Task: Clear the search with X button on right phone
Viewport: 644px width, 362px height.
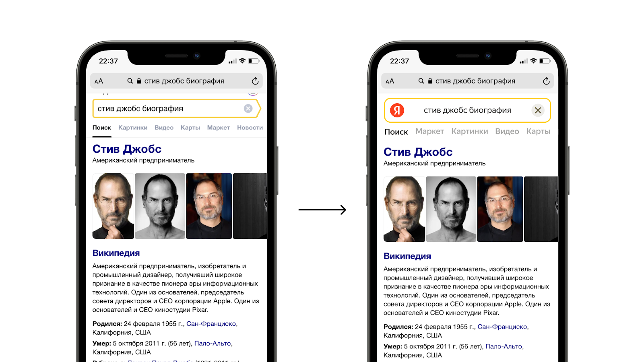Action: pos(538,110)
